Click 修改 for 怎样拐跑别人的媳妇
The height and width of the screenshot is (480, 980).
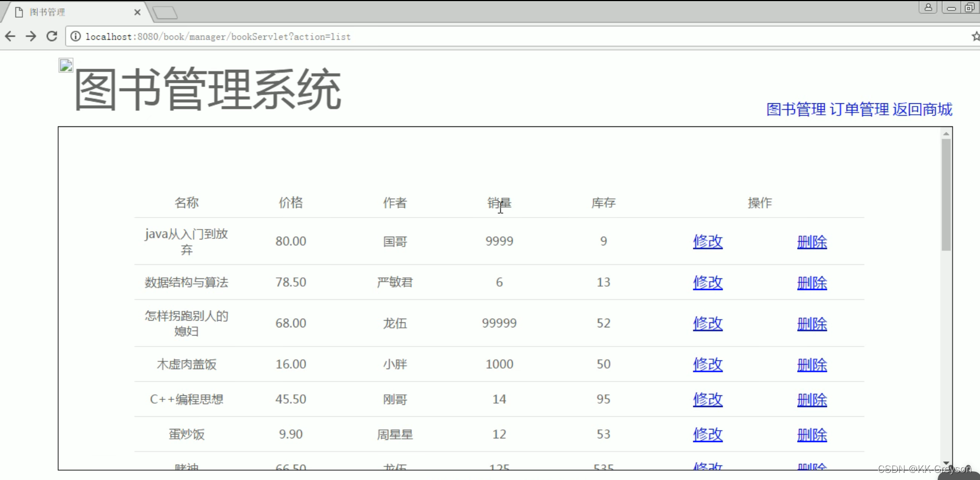pos(708,323)
